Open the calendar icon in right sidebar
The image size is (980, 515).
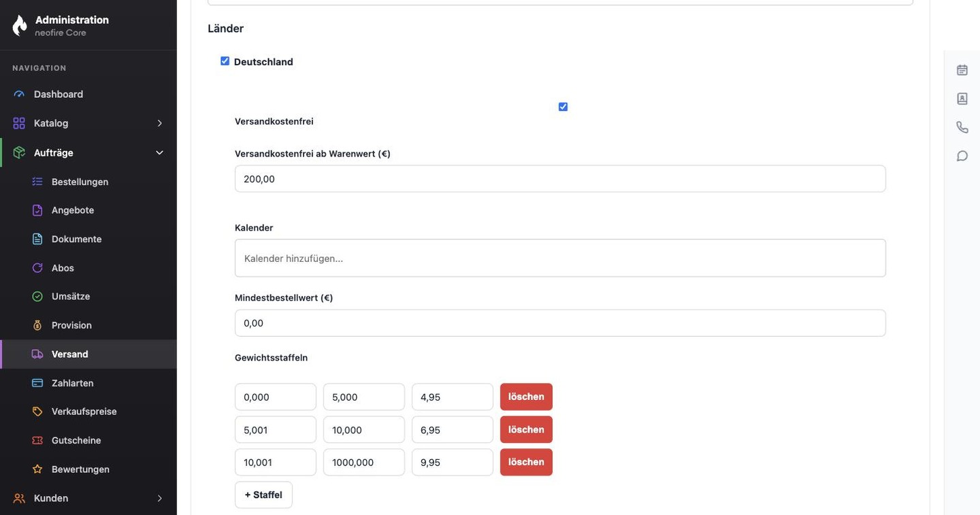[x=962, y=70]
